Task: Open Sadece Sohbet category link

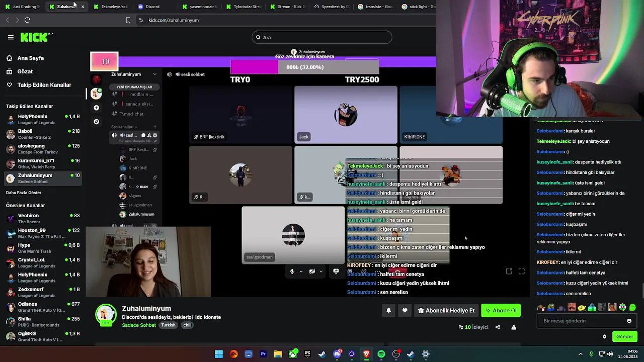Action: (139, 325)
